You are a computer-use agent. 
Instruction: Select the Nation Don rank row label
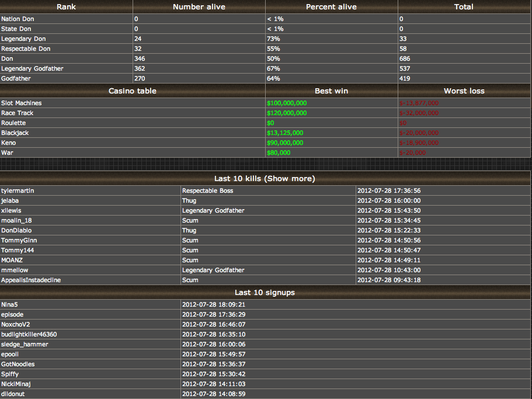coord(18,19)
